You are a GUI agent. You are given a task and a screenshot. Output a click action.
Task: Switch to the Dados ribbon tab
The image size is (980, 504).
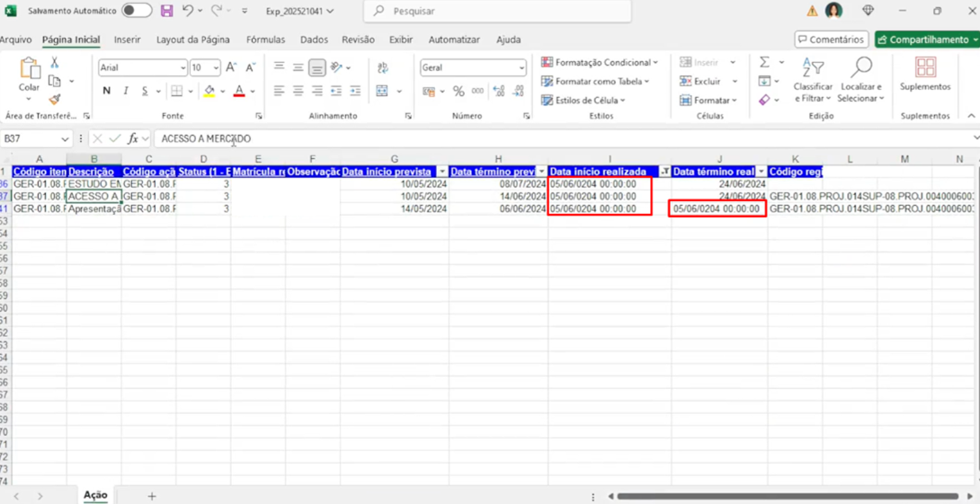(x=314, y=40)
